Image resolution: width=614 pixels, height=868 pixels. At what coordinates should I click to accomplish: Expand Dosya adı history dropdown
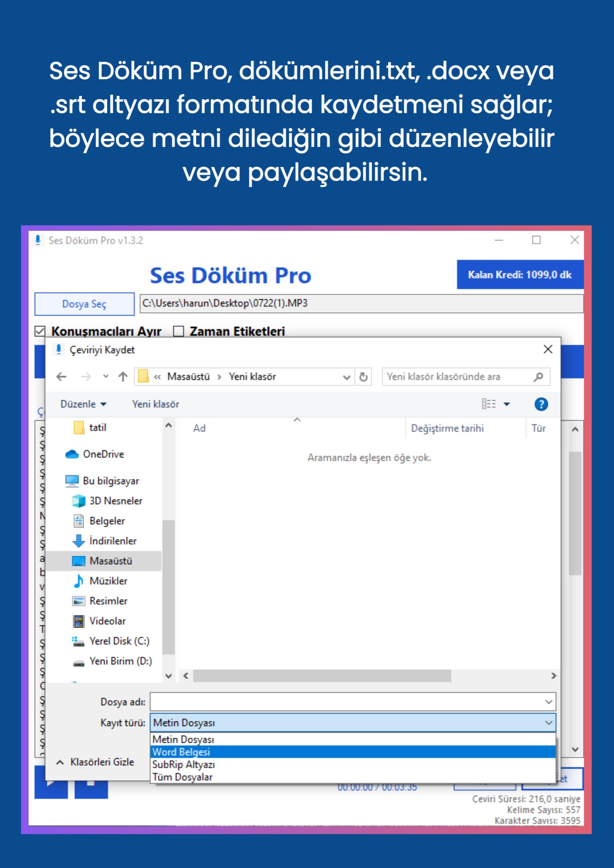pyautogui.click(x=549, y=702)
